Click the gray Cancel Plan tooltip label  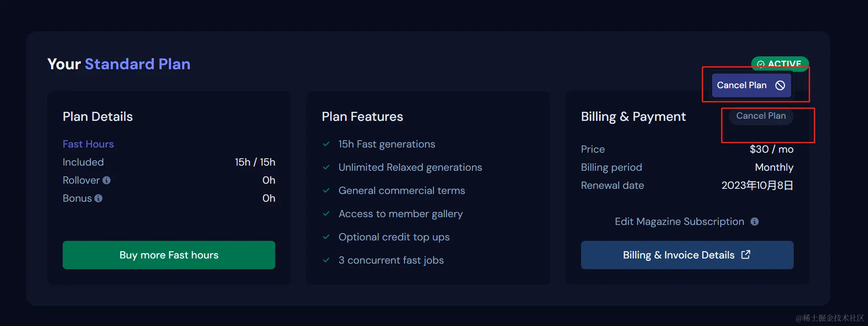(761, 116)
